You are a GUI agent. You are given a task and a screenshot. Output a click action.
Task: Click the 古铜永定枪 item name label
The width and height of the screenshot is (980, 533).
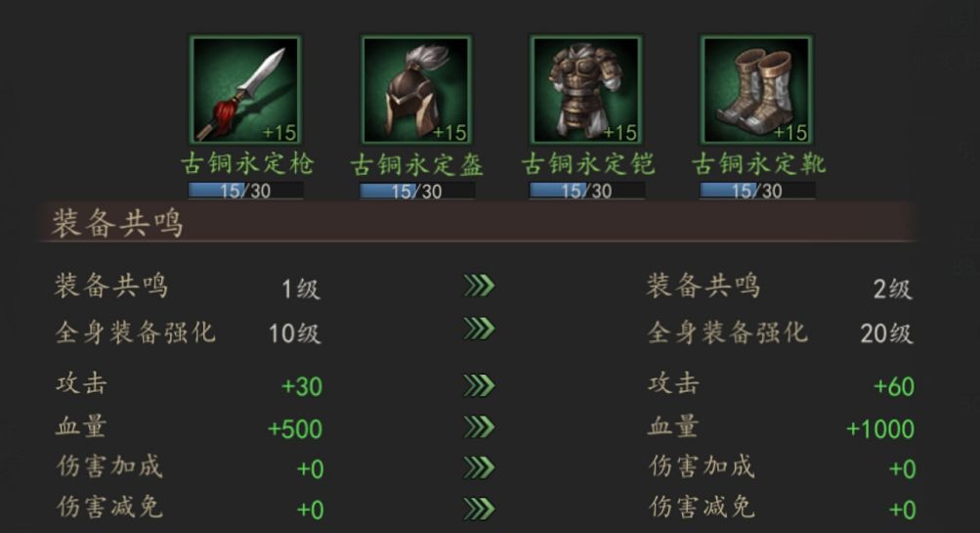(247, 164)
